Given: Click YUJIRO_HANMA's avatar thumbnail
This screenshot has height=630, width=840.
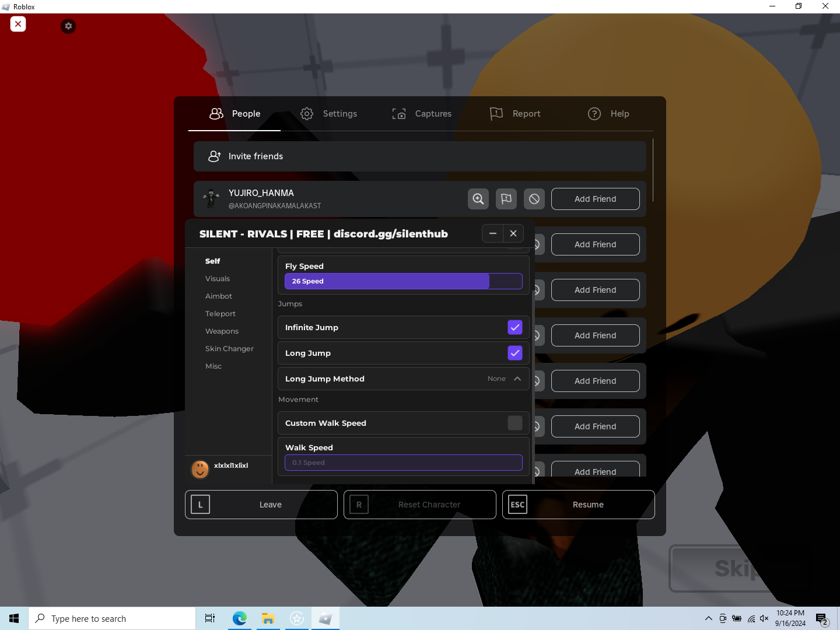Looking at the screenshot, I should 211,199.
